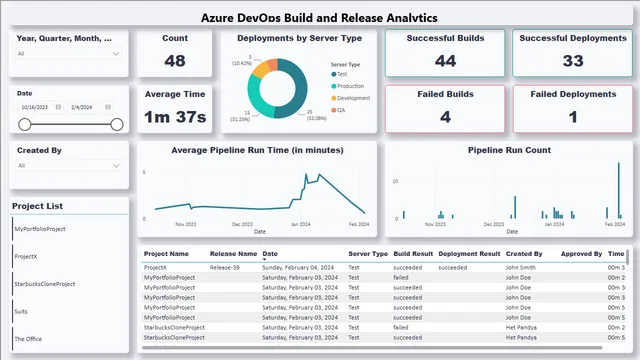Sort table by Project Name column header
Image resolution: width=640 pixels, height=360 pixels.
pyautogui.click(x=166, y=253)
